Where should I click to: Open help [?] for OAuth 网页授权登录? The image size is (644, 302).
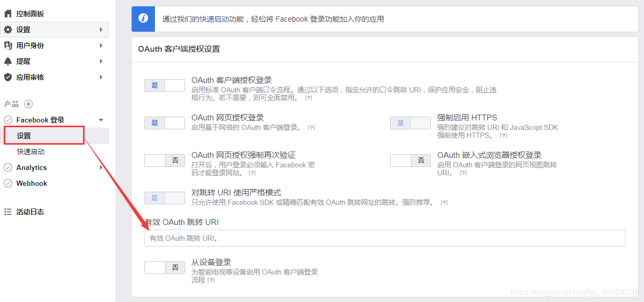click(311, 127)
